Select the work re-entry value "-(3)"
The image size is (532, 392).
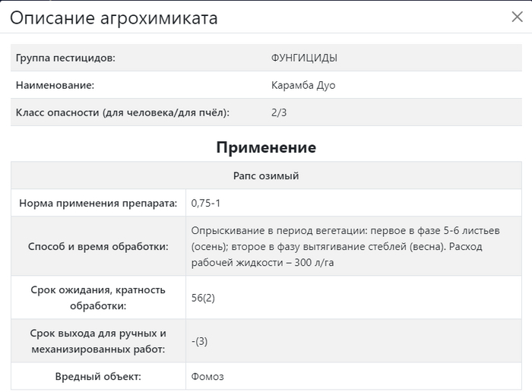pyautogui.click(x=200, y=341)
